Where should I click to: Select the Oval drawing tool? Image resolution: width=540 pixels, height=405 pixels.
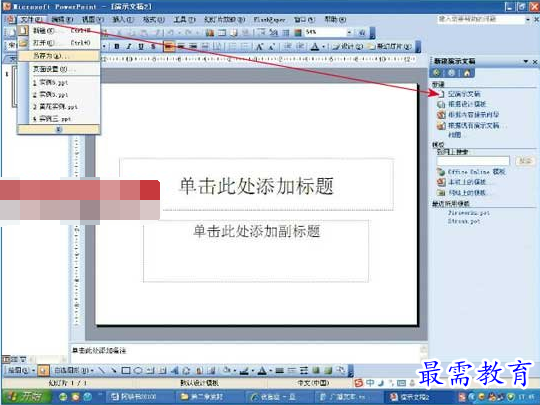138,371
